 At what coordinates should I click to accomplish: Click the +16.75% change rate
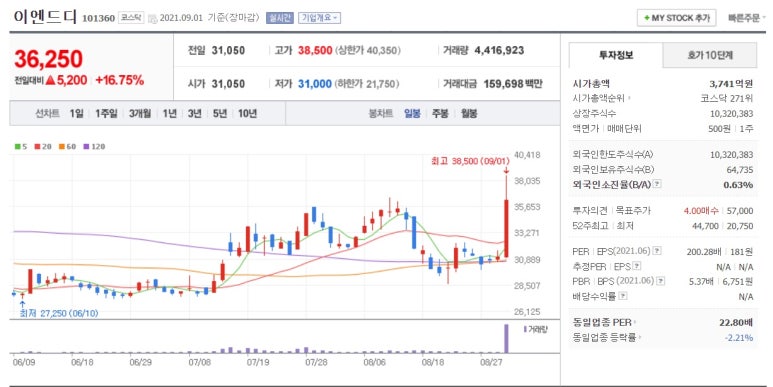(120, 80)
